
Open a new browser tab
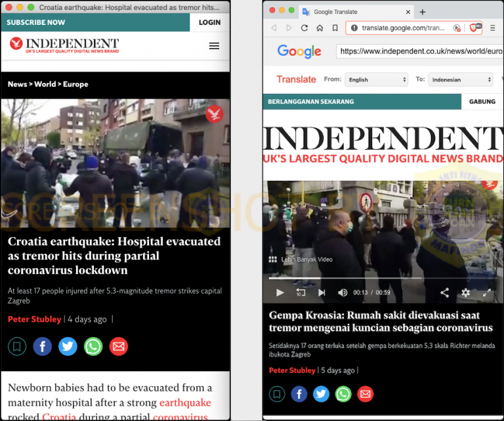[423, 12]
